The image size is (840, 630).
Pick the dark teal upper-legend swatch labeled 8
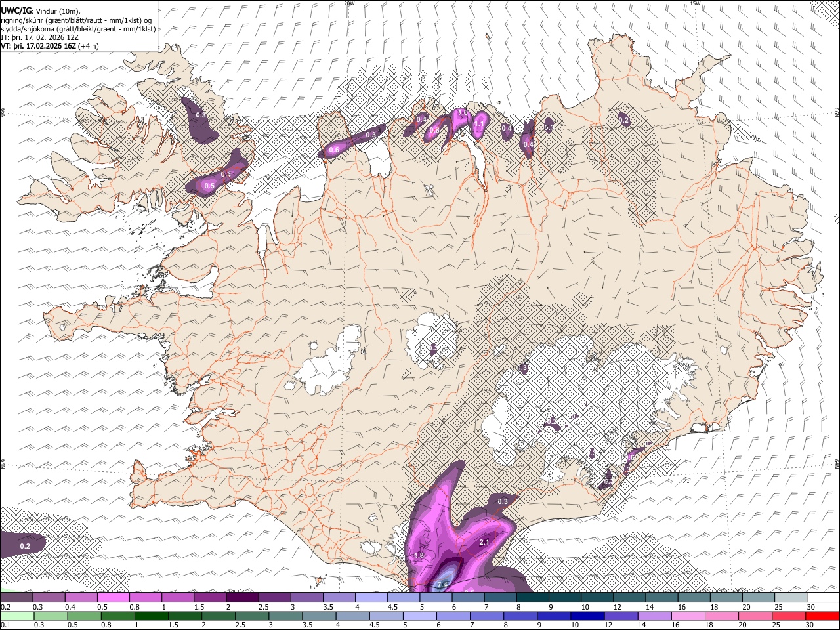533,597
